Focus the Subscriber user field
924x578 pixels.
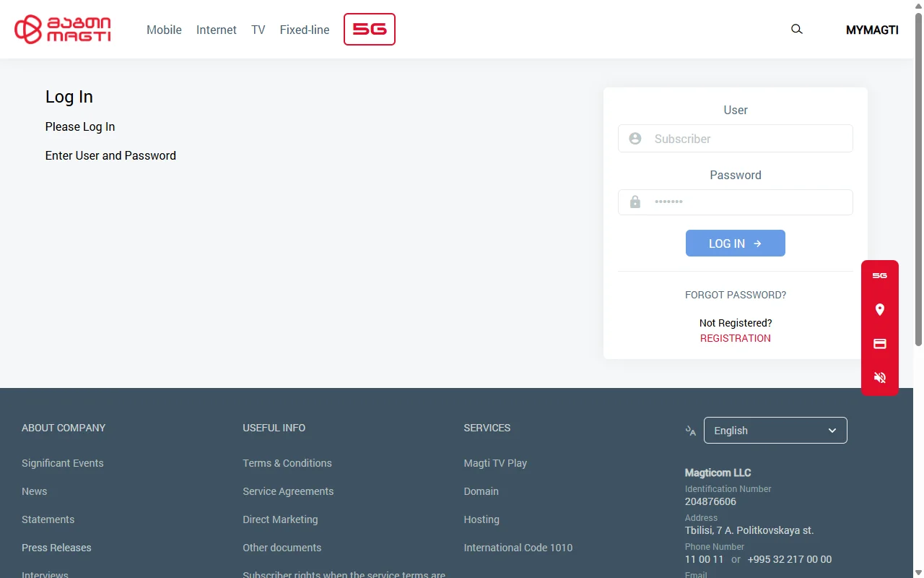pos(736,139)
